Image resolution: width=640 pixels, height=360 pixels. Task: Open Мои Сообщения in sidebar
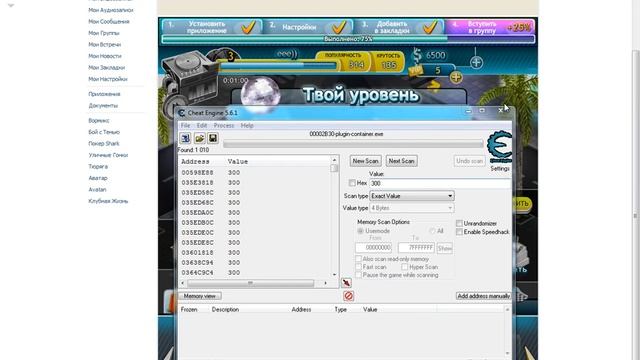coord(109,22)
